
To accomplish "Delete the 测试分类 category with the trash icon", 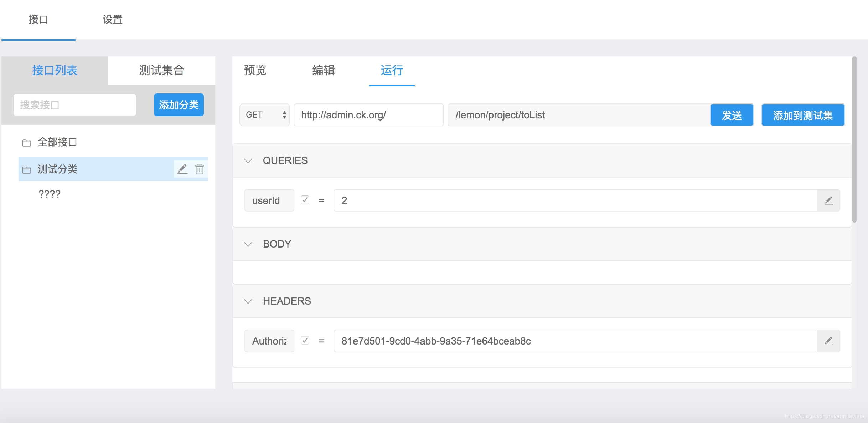I will pyautogui.click(x=200, y=169).
